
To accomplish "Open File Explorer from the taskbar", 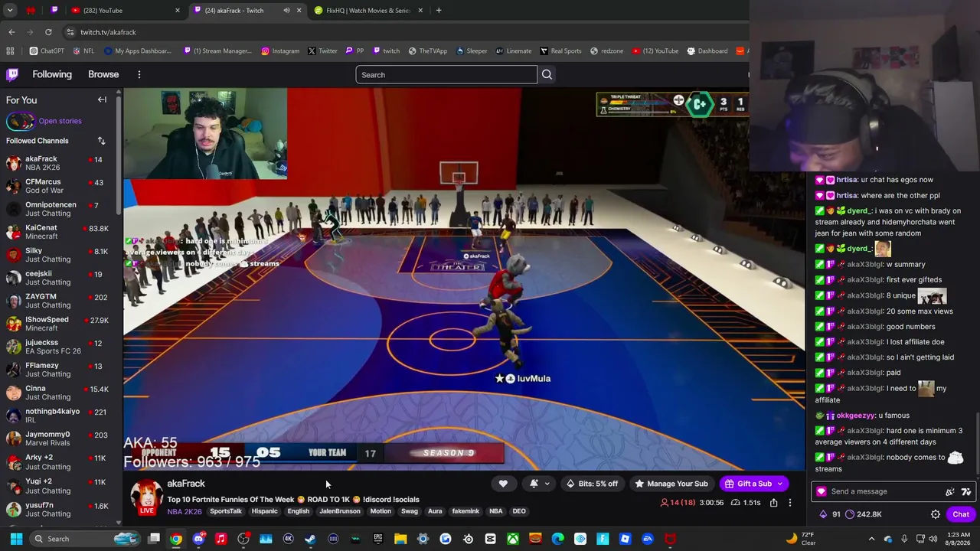I will click(x=400, y=539).
